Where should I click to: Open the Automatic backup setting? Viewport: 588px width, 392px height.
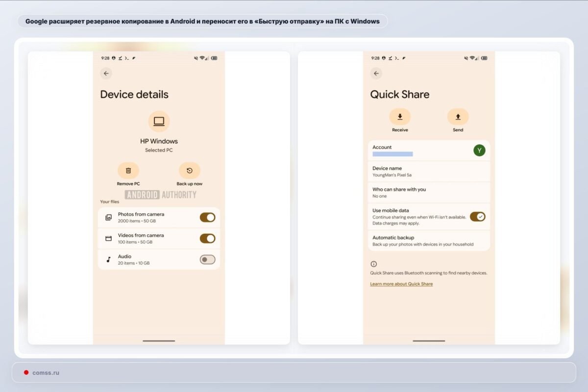click(429, 241)
